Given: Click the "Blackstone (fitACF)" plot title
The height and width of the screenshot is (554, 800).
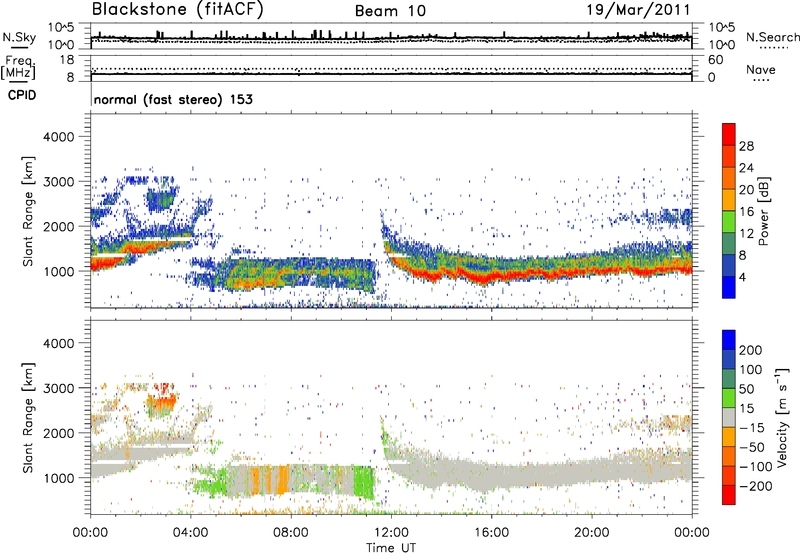Looking at the screenshot, I should tap(178, 10).
